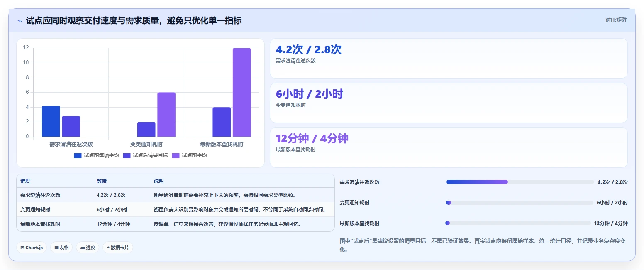Click the headline 试点应同时观察交付速度与需求质量
This screenshot has height=270, width=644.
click(x=134, y=20)
